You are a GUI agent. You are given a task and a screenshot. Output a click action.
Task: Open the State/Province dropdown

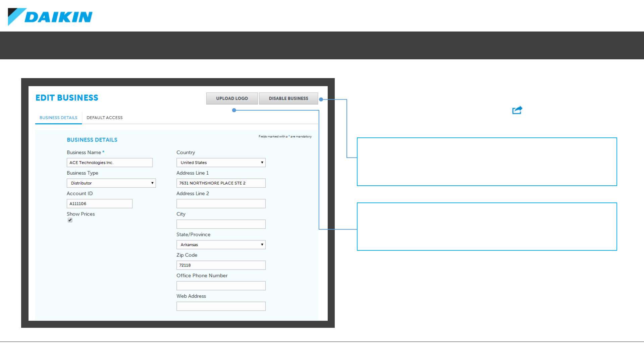pos(221,245)
